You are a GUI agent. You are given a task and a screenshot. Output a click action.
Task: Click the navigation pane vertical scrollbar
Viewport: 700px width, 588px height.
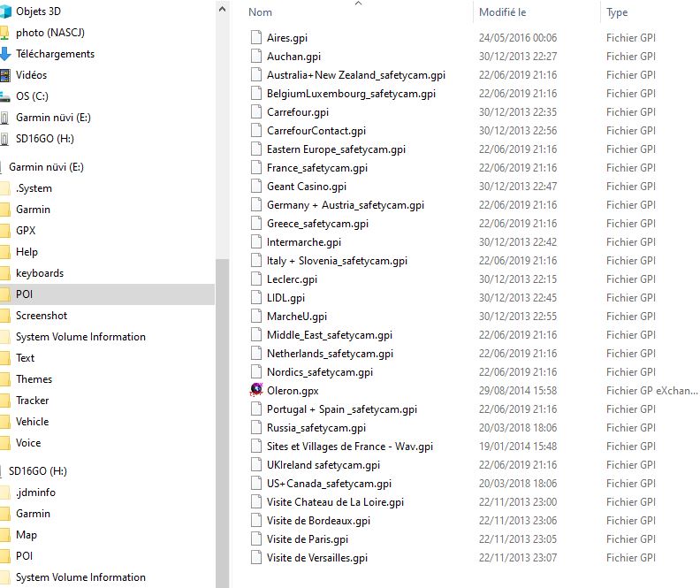click(x=222, y=354)
